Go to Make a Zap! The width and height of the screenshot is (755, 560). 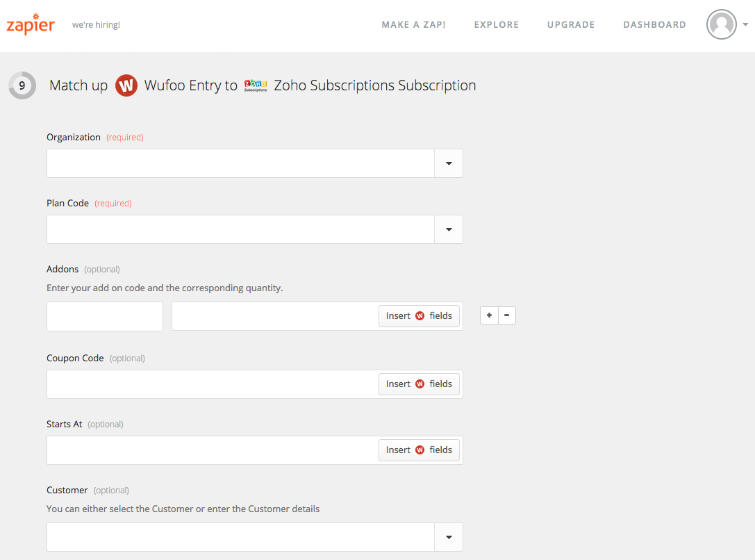(x=413, y=24)
